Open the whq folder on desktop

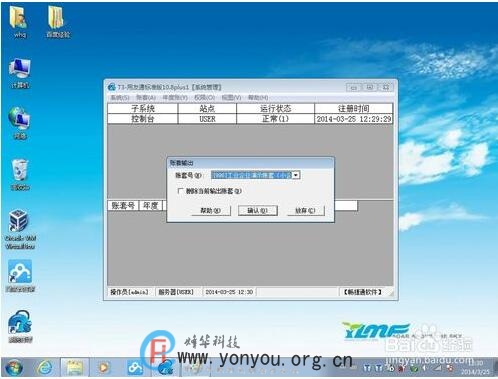click(x=19, y=21)
